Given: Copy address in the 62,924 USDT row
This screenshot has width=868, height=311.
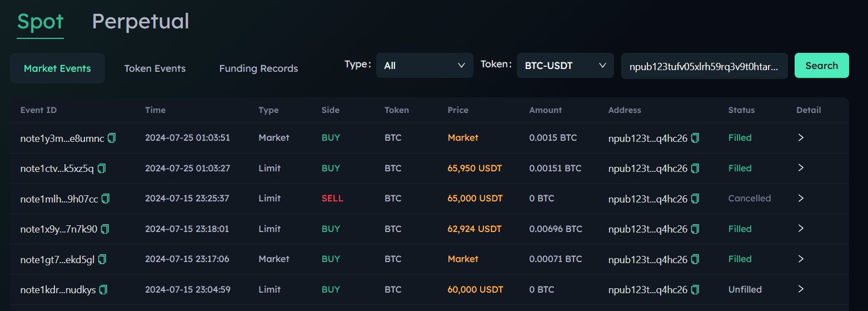Looking at the screenshot, I should click(x=695, y=229).
